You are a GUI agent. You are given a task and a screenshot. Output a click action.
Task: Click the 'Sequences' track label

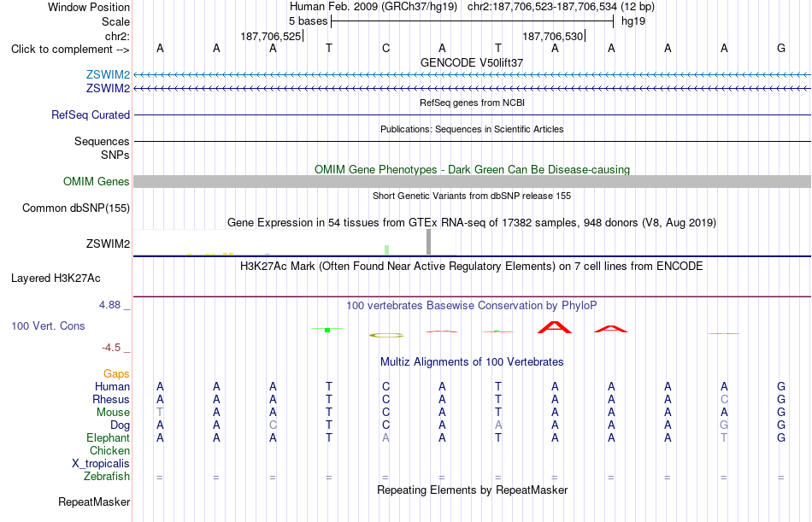click(x=102, y=141)
